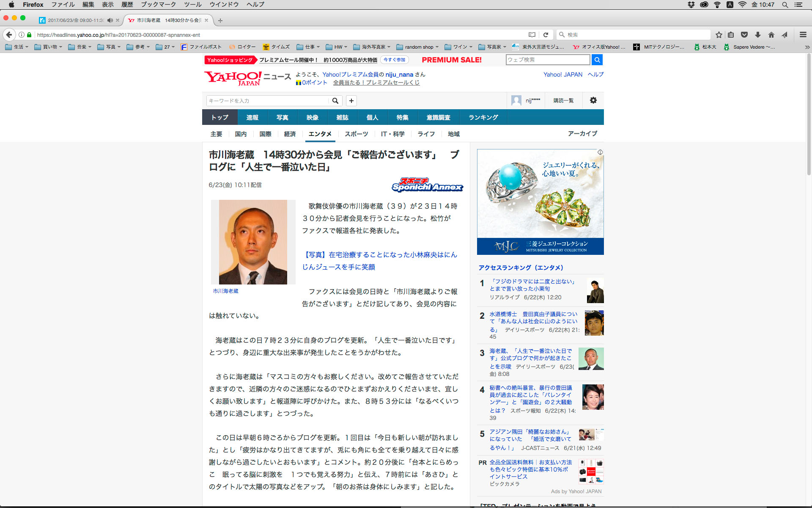Bookmark this page with the star icon
812x508 pixels.
719,35
